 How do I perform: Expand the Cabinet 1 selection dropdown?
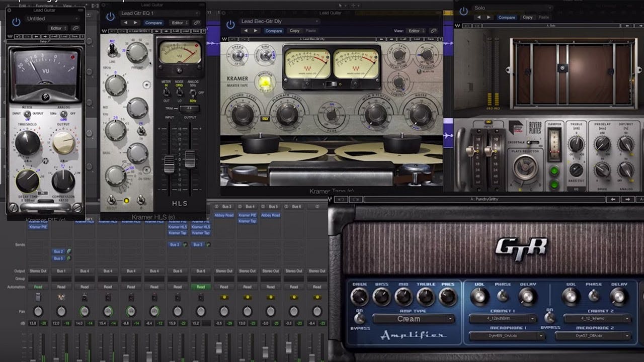[507, 319]
